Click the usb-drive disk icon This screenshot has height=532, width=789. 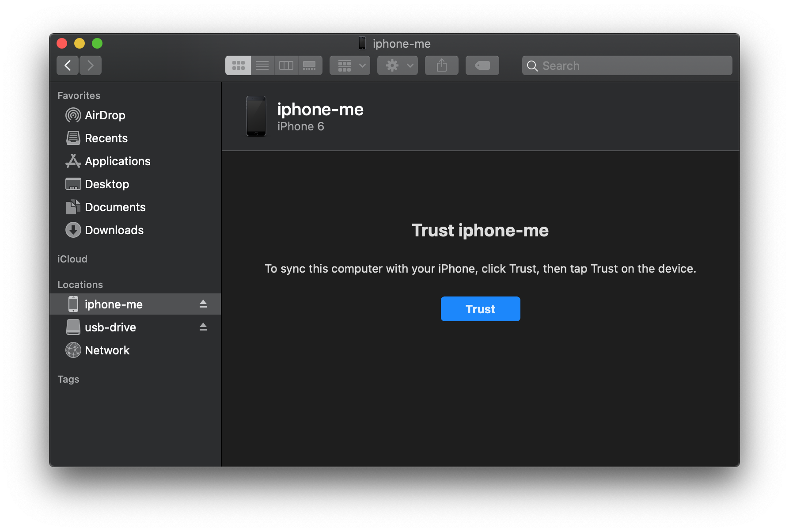pyautogui.click(x=73, y=327)
